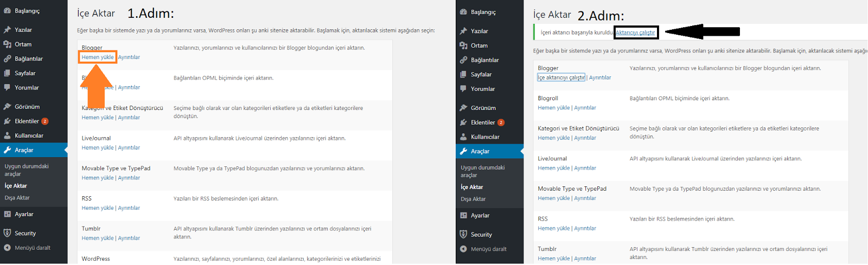Click the Ayarlar settings icon in the 2.Adım screenshot
This screenshot has width=868, height=265.
pyautogui.click(x=463, y=215)
